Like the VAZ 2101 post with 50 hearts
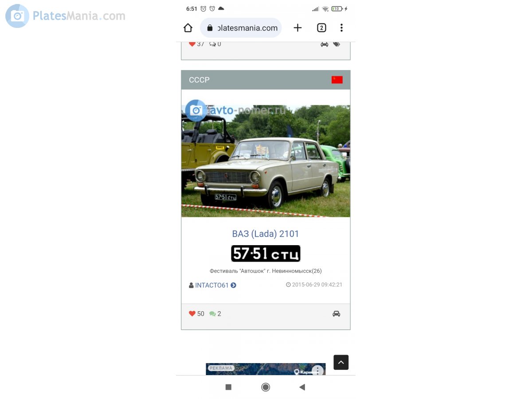532x399 pixels. [192, 313]
